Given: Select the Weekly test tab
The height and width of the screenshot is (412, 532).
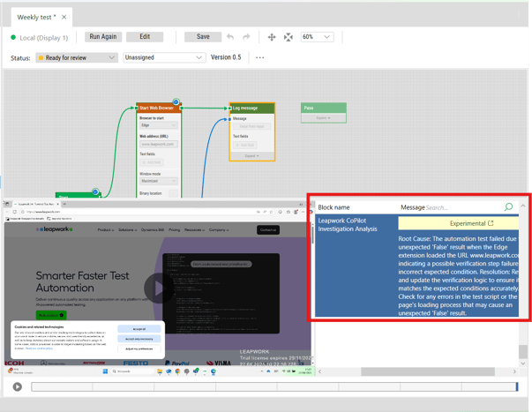Looking at the screenshot, I should [36, 18].
